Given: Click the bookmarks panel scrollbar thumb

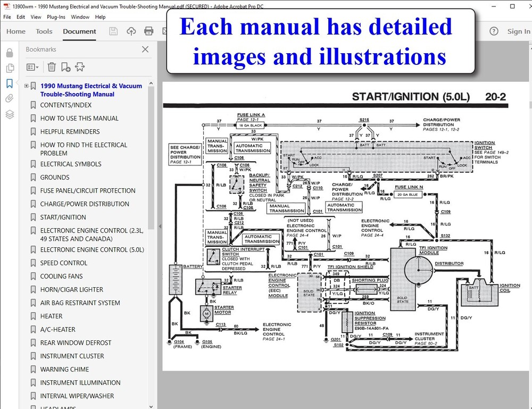Looking at the screenshot, I should pos(151,158).
